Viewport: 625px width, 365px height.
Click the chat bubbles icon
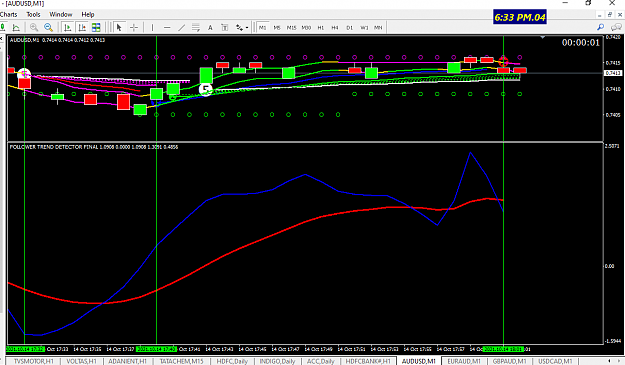pyautogui.click(x=616, y=27)
